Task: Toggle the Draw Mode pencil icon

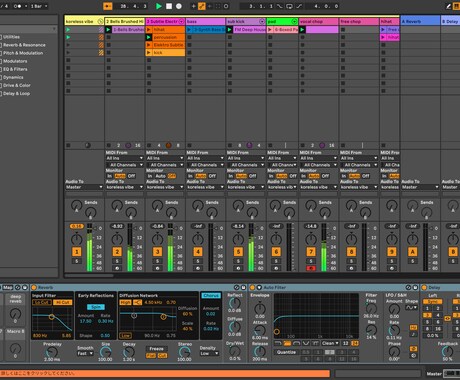Action: (449, 6)
